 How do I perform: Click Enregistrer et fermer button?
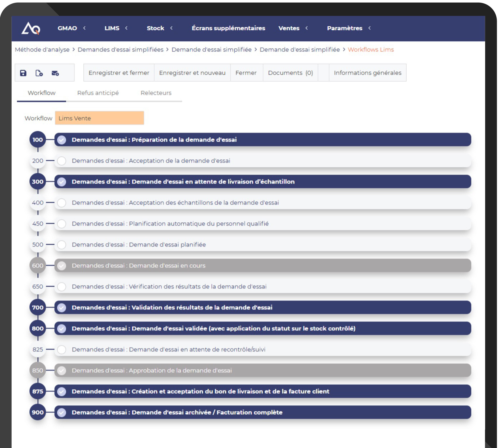(x=119, y=73)
